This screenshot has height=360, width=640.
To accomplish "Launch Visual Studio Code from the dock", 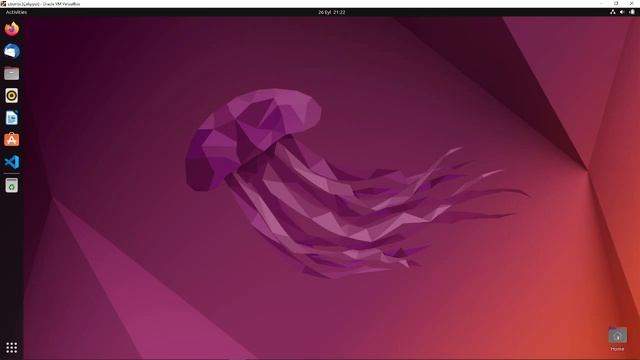I will (11, 162).
